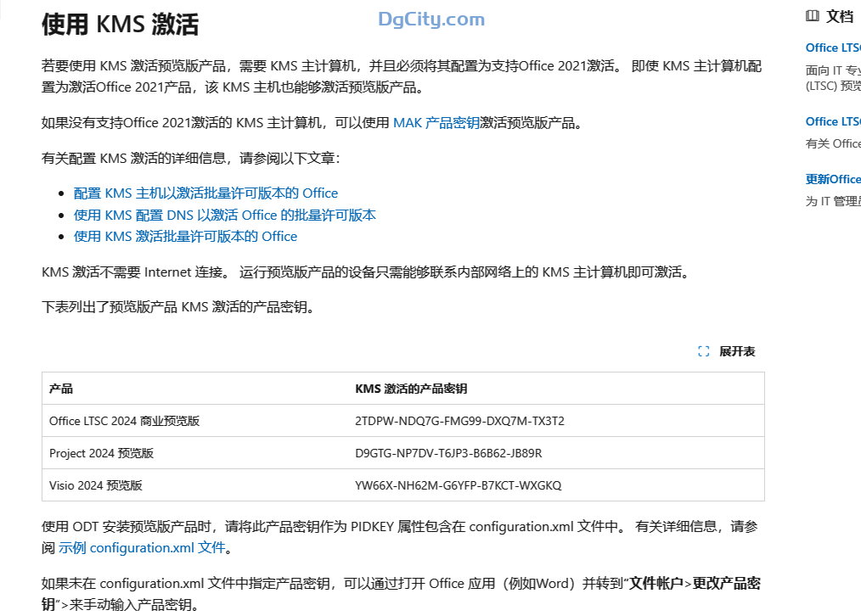
Task: Open the 更新Office link in the sidebar
Action: click(x=832, y=179)
